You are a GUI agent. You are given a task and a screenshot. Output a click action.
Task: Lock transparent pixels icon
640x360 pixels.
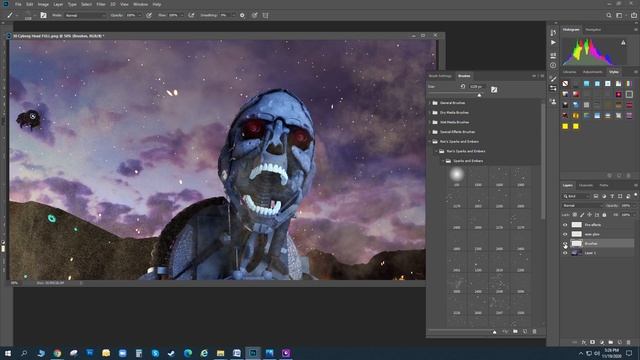575,215
